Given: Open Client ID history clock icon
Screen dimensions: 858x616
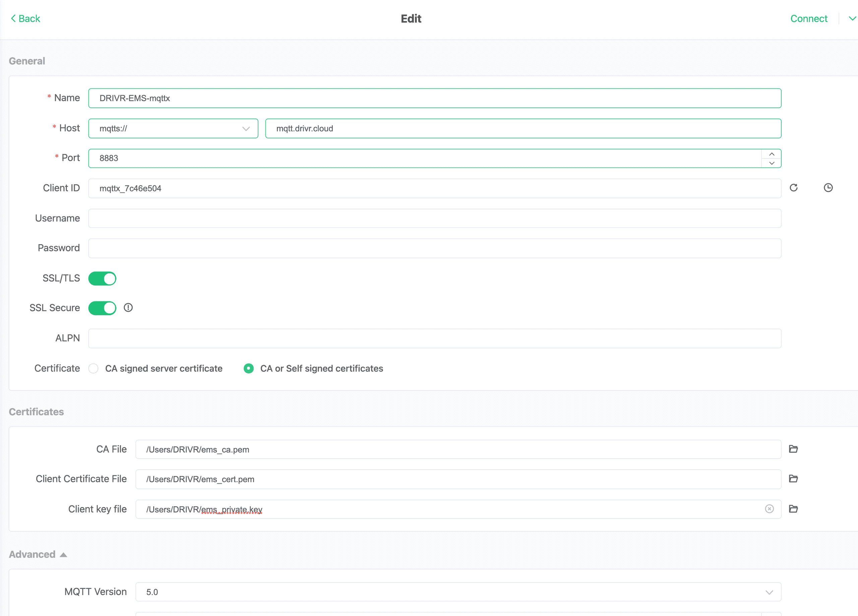Looking at the screenshot, I should (829, 188).
